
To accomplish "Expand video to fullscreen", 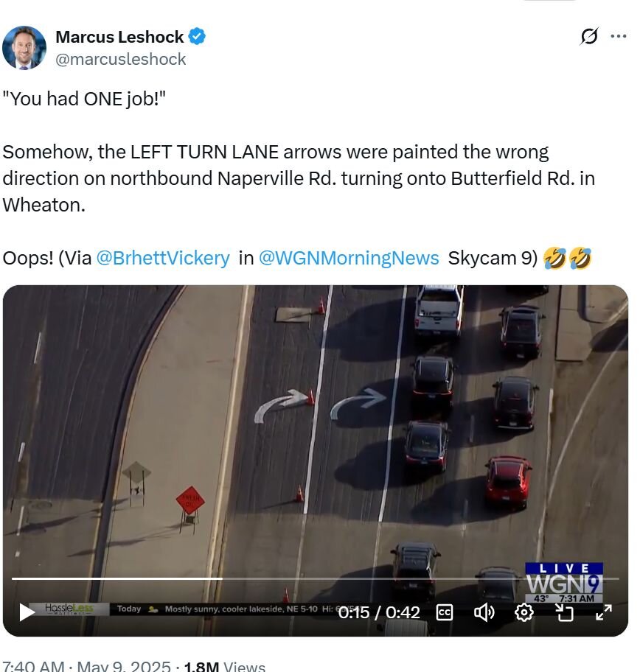I will pos(604,612).
